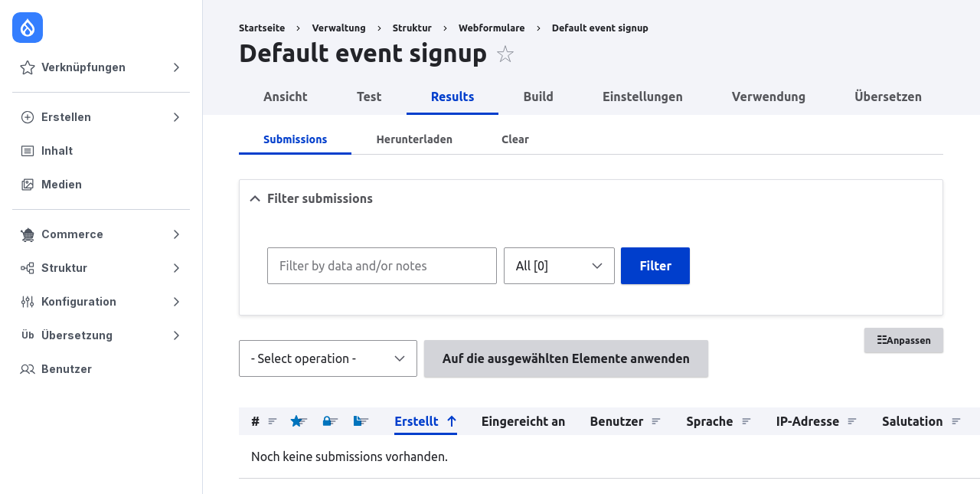Click the sort icon next to Benutzer

[656, 421]
